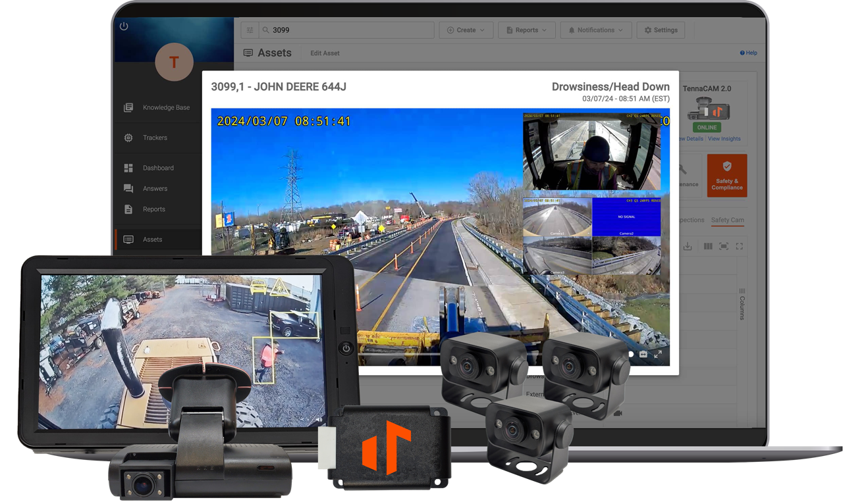Click the Trackers chip icon
The width and height of the screenshot is (843, 504).
pyautogui.click(x=128, y=138)
